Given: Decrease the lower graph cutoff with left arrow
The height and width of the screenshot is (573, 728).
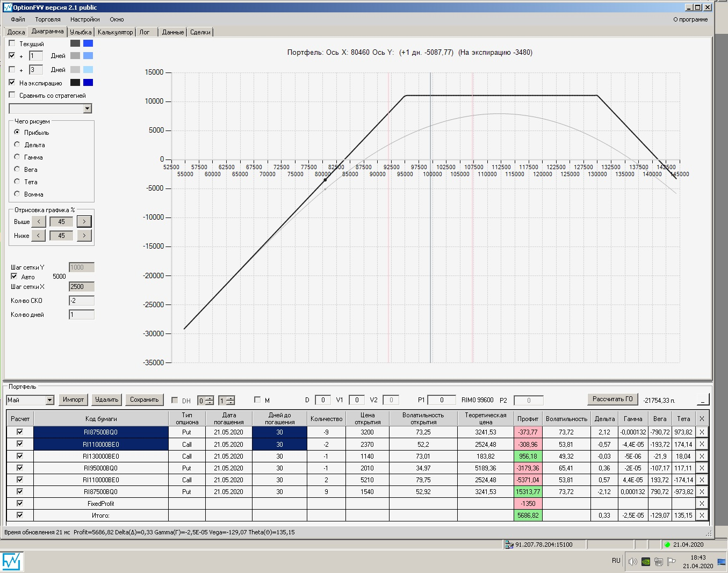Looking at the screenshot, I should tap(39, 235).
